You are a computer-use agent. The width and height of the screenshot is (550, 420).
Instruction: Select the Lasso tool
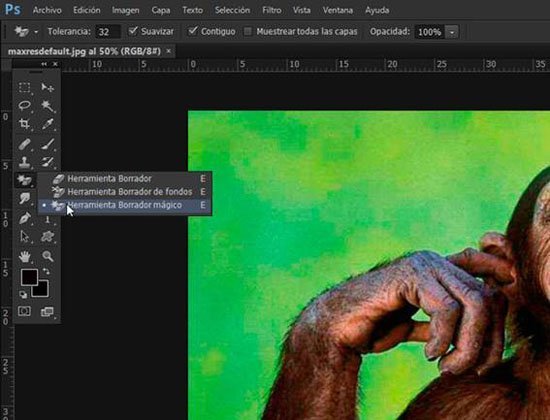pos(24,106)
